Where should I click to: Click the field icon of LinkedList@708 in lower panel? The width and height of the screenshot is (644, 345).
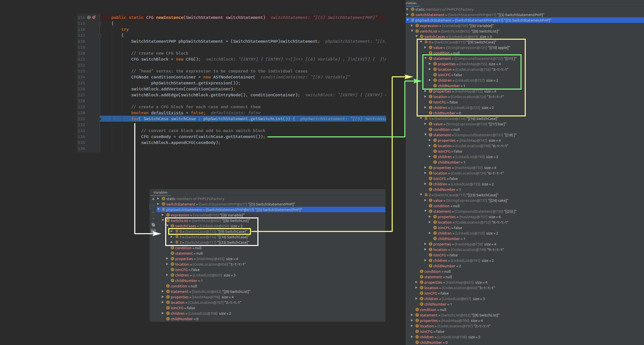(168, 313)
